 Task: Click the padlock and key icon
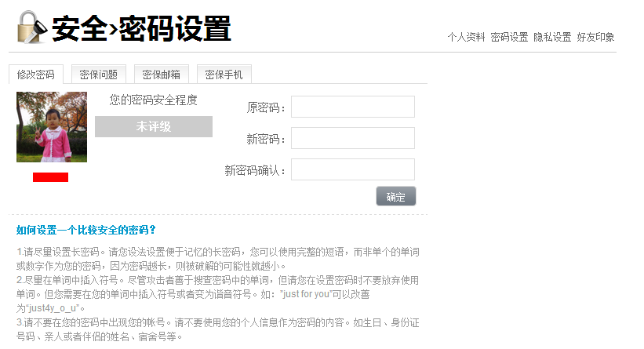tap(32, 27)
